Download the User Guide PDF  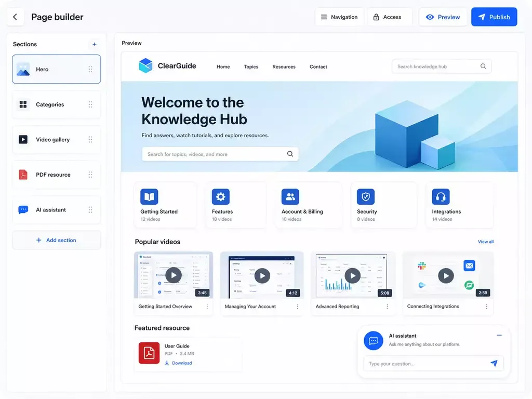click(x=179, y=363)
